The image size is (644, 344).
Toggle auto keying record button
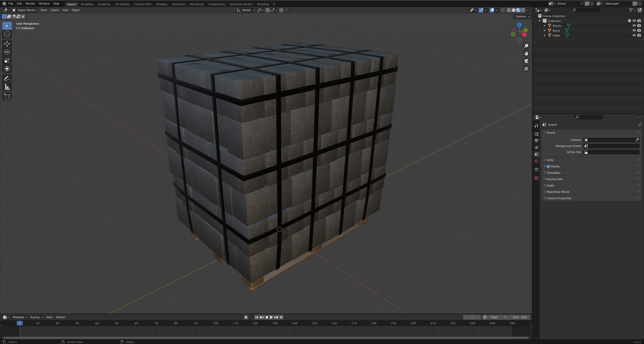pyautogui.click(x=246, y=317)
